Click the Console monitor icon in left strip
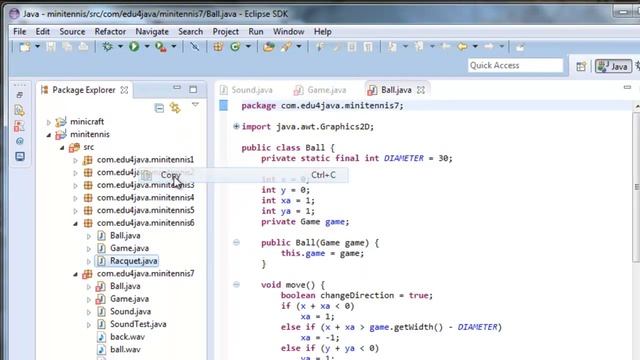The width and height of the screenshot is (640, 360). [20, 156]
